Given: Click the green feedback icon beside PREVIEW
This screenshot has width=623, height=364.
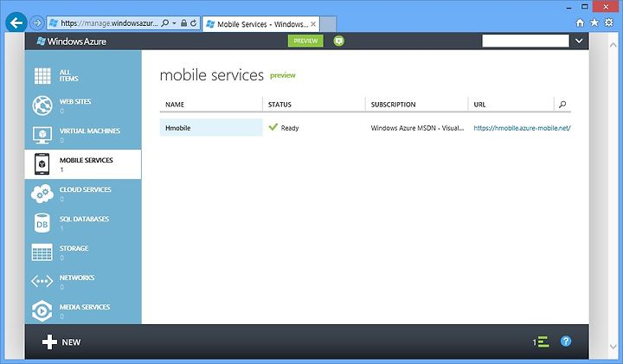Looking at the screenshot, I should (x=339, y=41).
